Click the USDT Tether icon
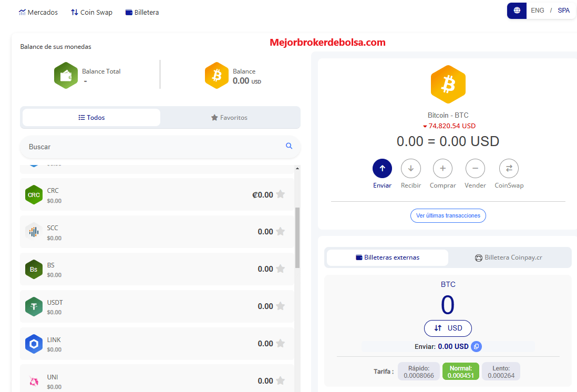This screenshot has width=577, height=392. coord(34,306)
